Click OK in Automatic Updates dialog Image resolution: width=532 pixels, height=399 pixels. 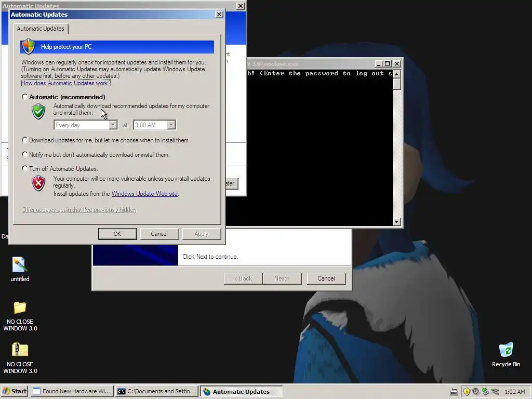[x=117, y=234]
